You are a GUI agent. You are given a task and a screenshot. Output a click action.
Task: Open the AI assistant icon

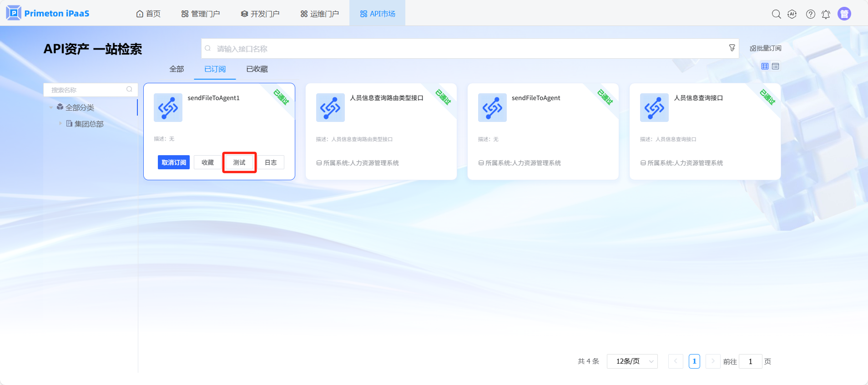tap(792, 14)
